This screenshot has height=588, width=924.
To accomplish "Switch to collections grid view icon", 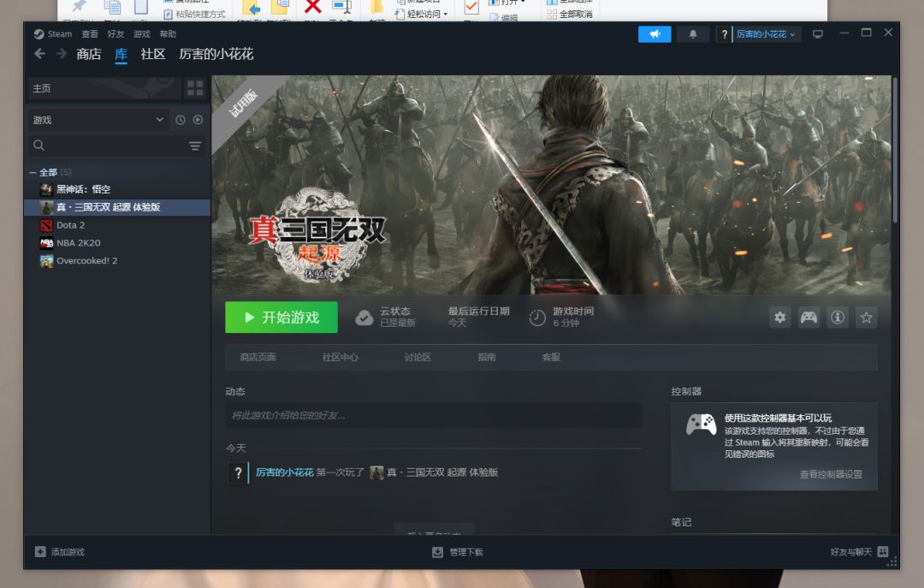I will pos(195,88).
